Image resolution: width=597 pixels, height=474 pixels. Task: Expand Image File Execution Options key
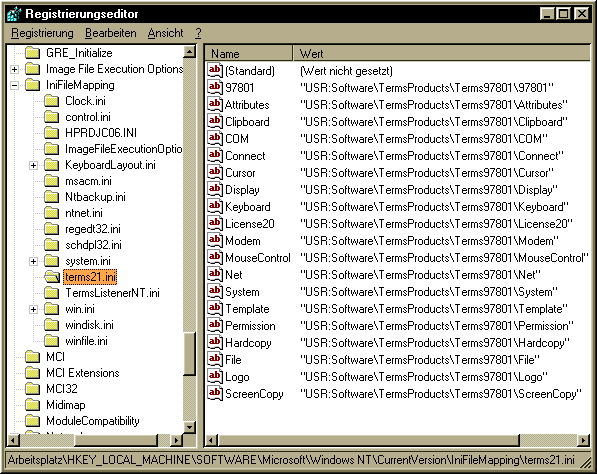(x=14, y=69)
